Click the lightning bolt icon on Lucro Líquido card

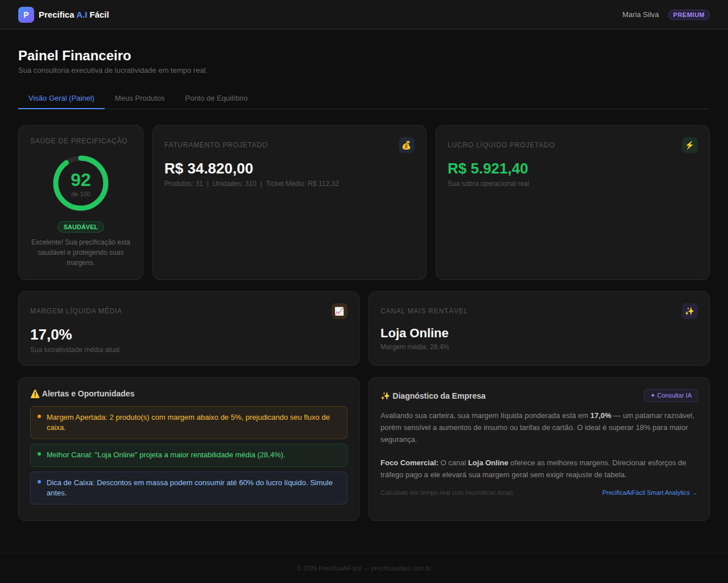pos(690,145)
